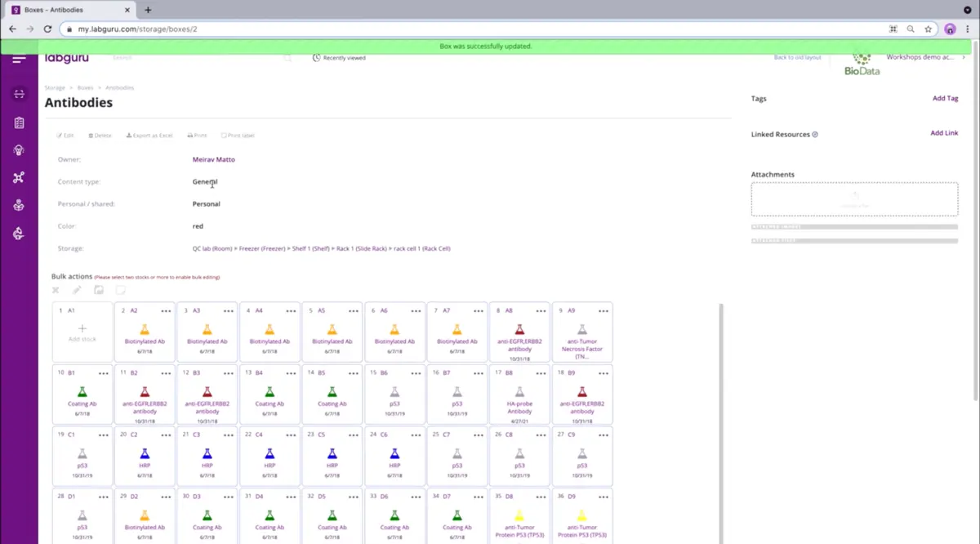Open the scanner icon in the sidebar
The height and width of the screenshot is (544, 980).
(19, 94)
